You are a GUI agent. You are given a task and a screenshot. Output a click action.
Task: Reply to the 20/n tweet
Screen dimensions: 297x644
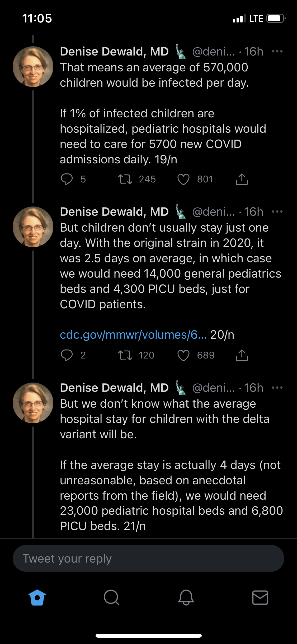67,355
